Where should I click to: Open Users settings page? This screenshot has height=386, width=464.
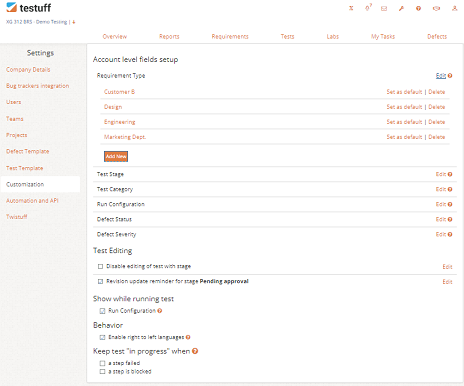(x=13, y=102)
